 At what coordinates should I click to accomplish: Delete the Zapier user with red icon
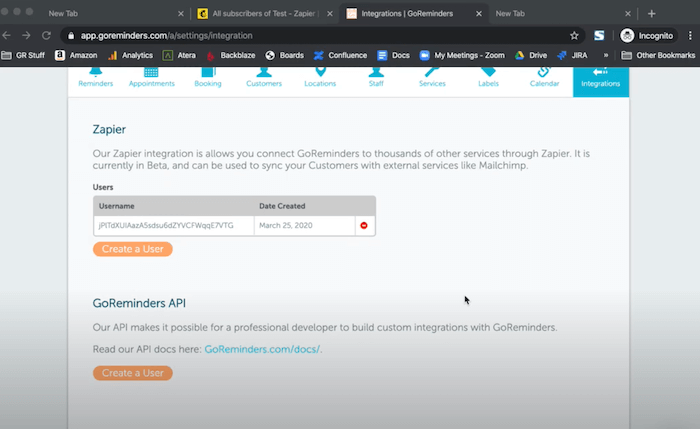point(364,225)
